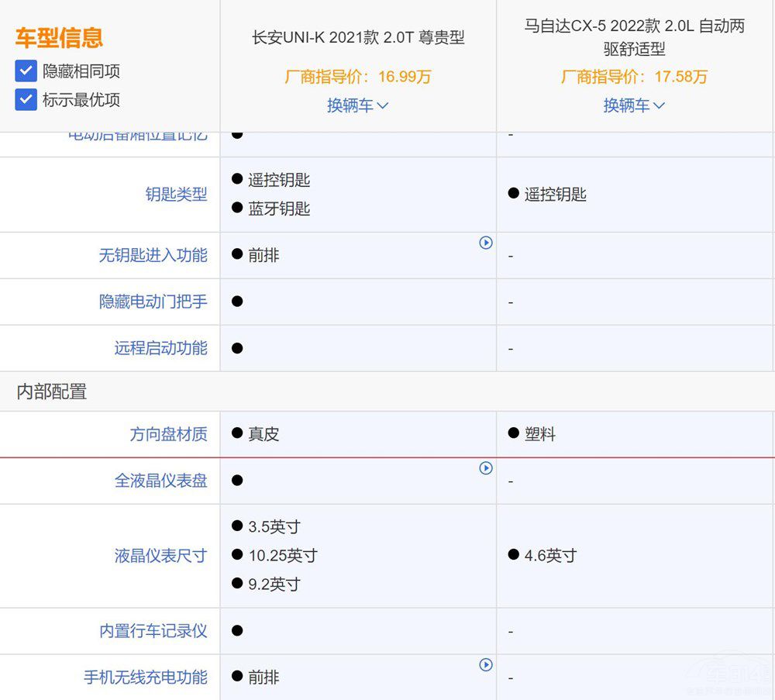This screenshot has height=700, width=775.
Task: Select the 隐藏电动门把手 label
Action: 153,302
